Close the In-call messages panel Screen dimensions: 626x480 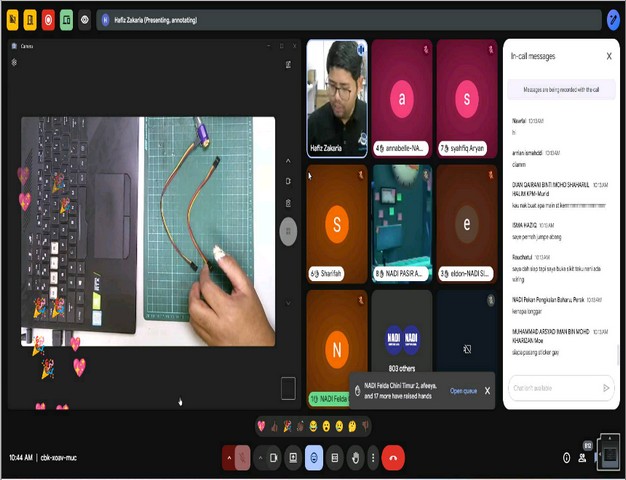click(609, 56)
